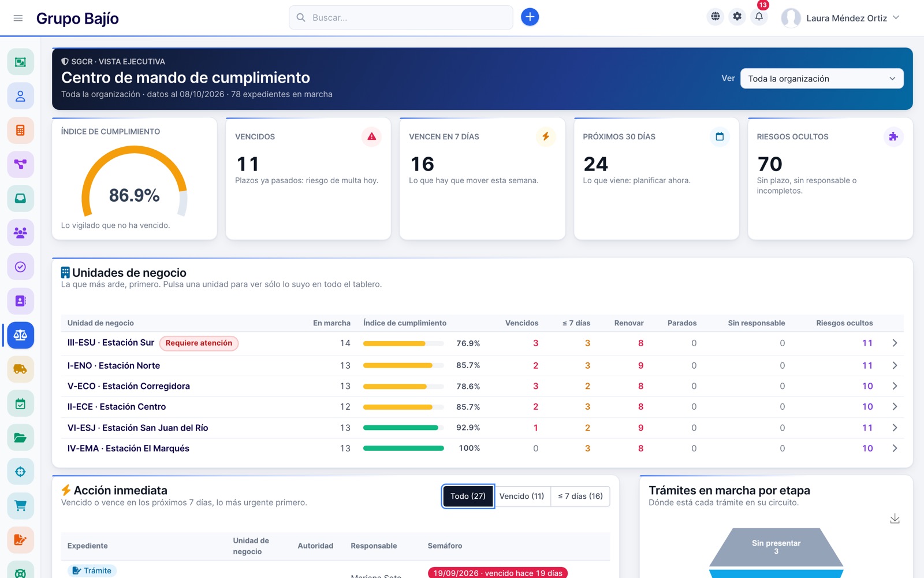The width and height of the screenshot is (924, 578).
Task: Open the globe language icon
Action: pyautogui.click(x=715, y=17)
